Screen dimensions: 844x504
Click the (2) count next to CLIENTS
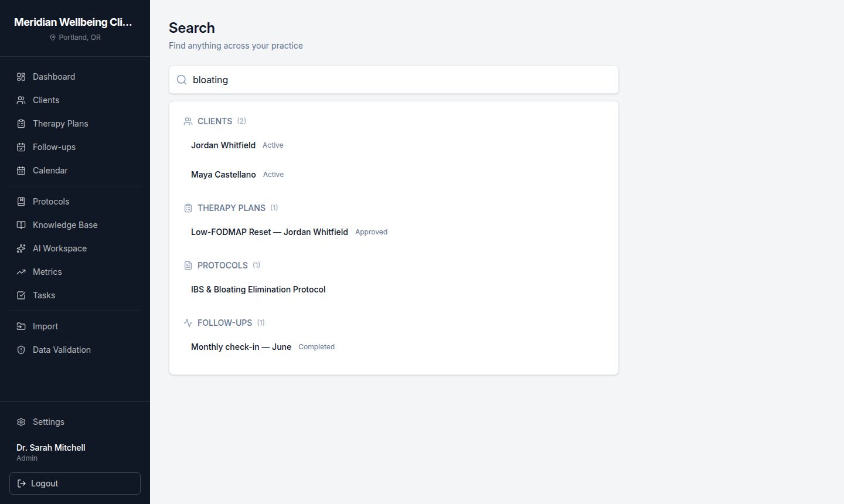[241, 121]
